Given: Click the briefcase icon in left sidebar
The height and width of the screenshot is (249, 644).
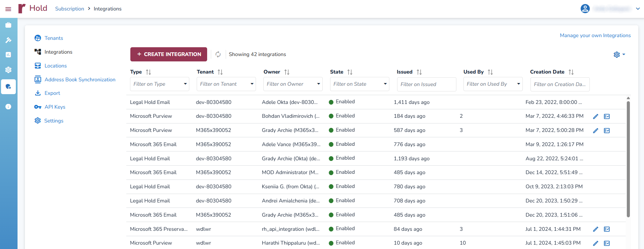Looking at the screenshot, I should 8,25.
